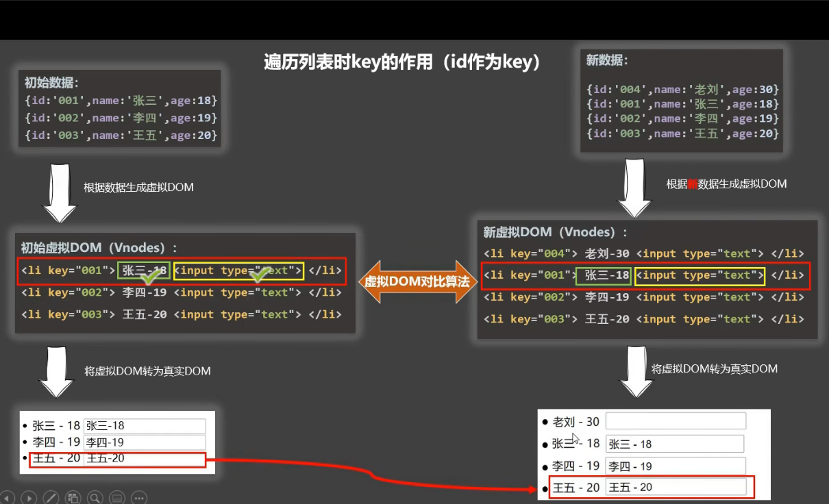
Task: Focus the empty input beside 老刘 - 30
Action: pyautogui.click(x=676, y=421)
